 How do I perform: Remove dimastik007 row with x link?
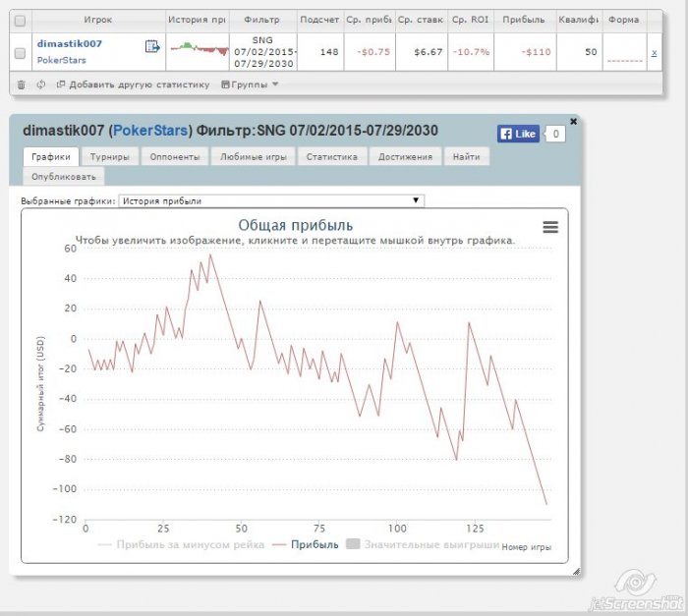point(654,53)
